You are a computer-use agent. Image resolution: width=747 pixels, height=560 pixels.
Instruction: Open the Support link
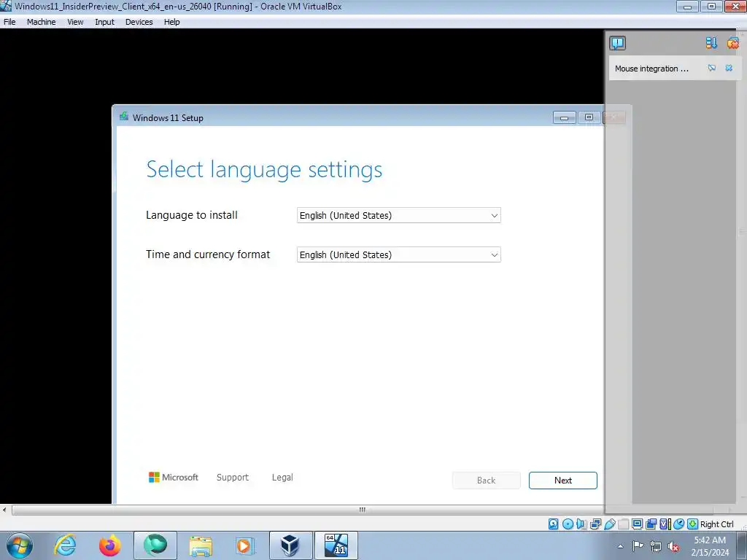(233, 477)
